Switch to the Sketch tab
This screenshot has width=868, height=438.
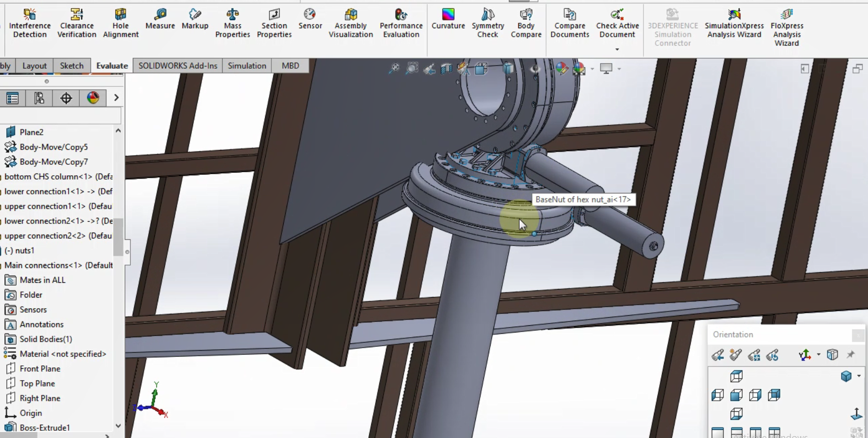[72, 66]
